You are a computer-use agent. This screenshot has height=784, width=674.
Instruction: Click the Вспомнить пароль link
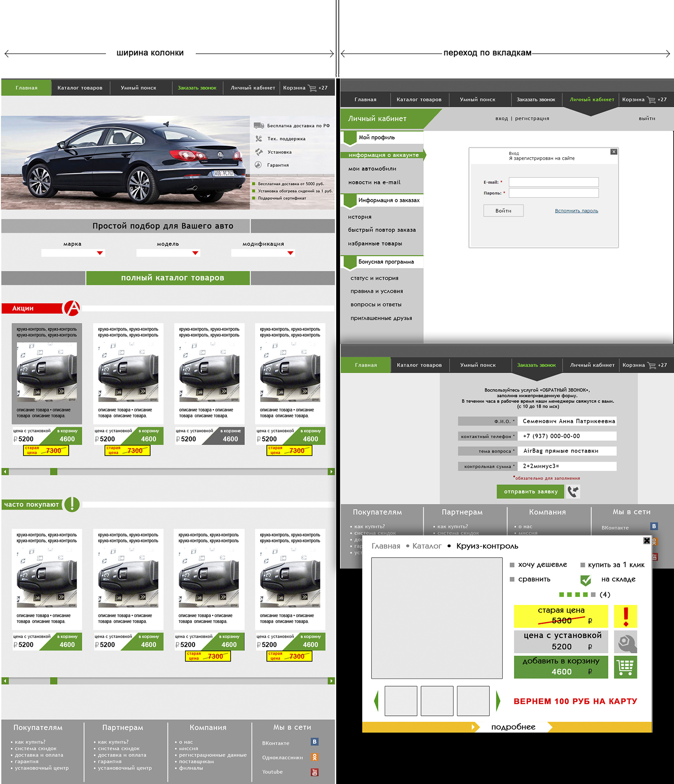tap(576, 211)
